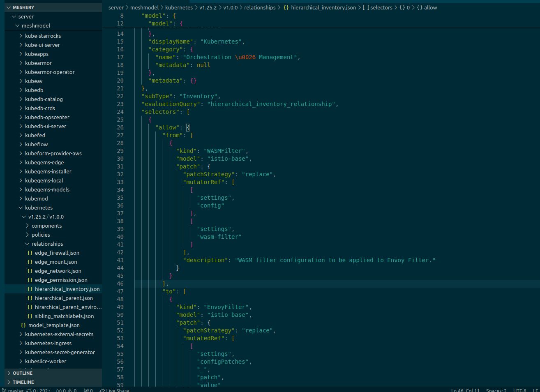This screenshot has width=540, height=392.
Task: Click the object icon before breadcrumb 0
Action: pos(402,7)
